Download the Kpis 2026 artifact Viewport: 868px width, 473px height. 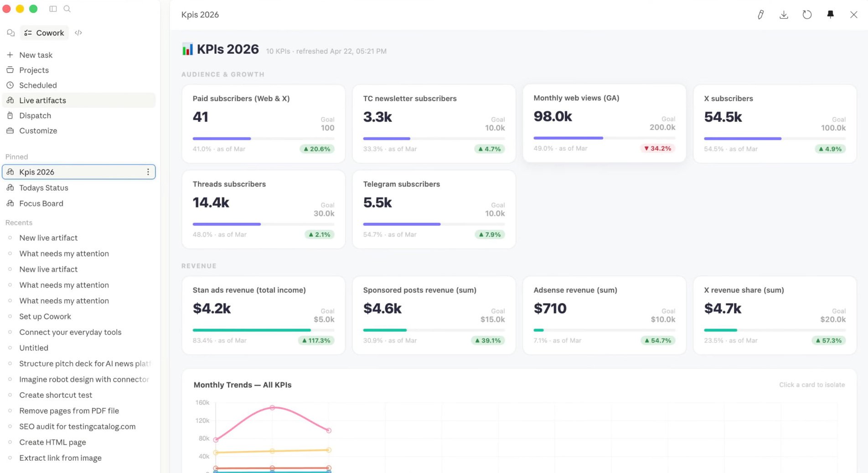pyautogui.click(x=784, y=15)
